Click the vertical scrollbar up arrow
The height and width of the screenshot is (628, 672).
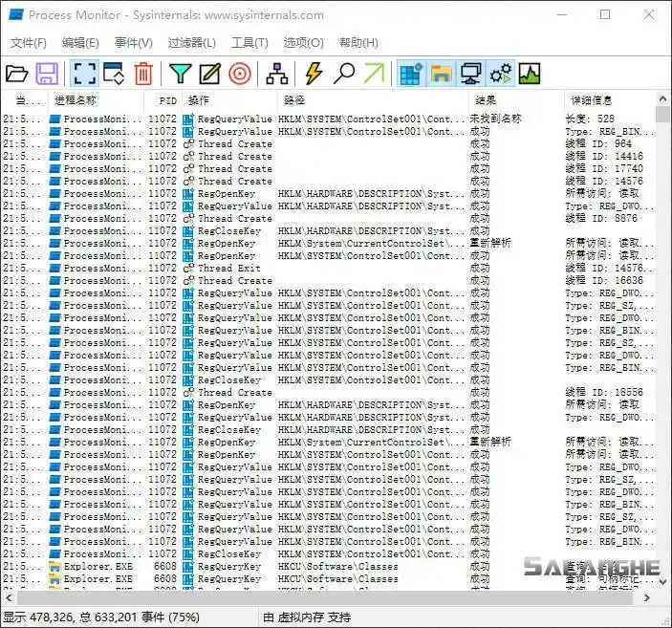(662, 99)
